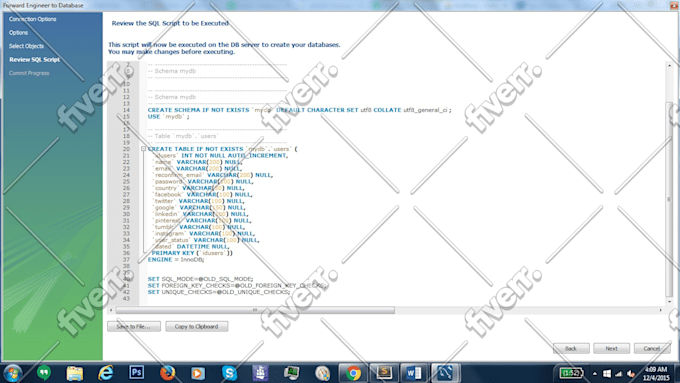Image resolution: width=680 pixels, height=383 pixels.
Task: Click the Back button
Action: click(571, 348)
